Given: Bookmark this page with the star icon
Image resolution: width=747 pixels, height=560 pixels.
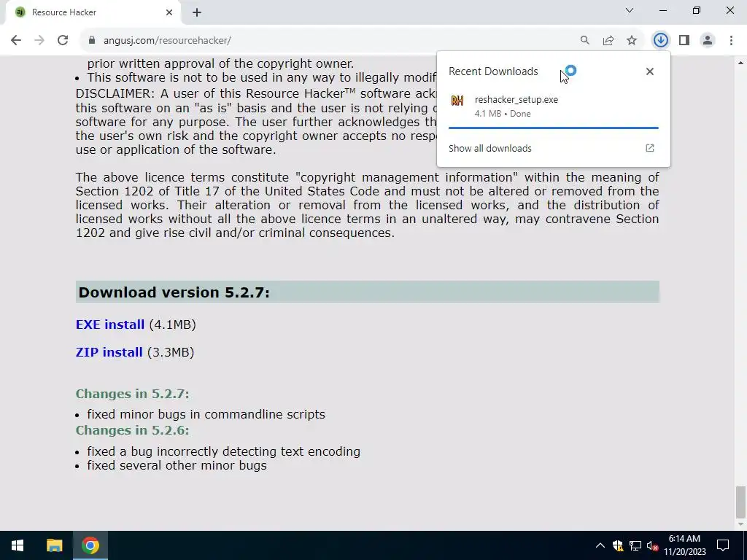Looking at the screenshot, I should (x=632, y=41).
